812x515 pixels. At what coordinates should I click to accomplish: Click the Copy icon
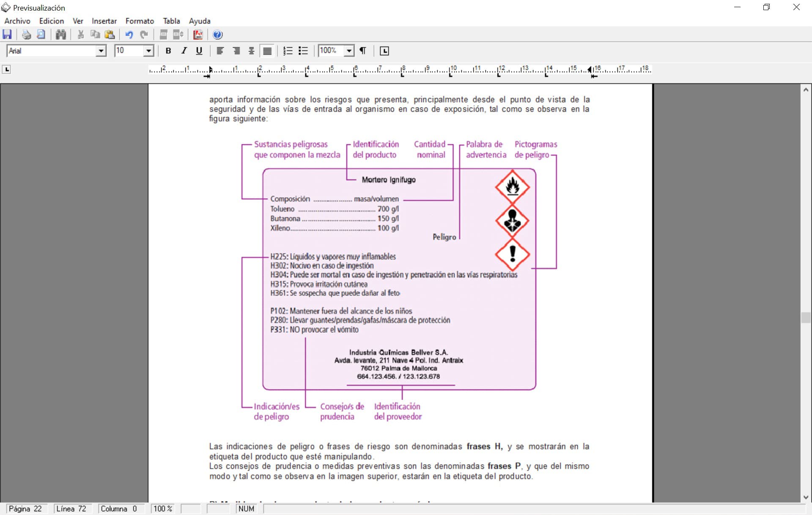point(95,35)
